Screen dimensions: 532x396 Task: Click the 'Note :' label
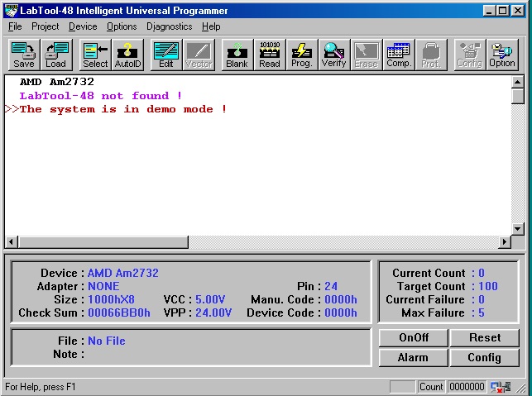[69, 354]
